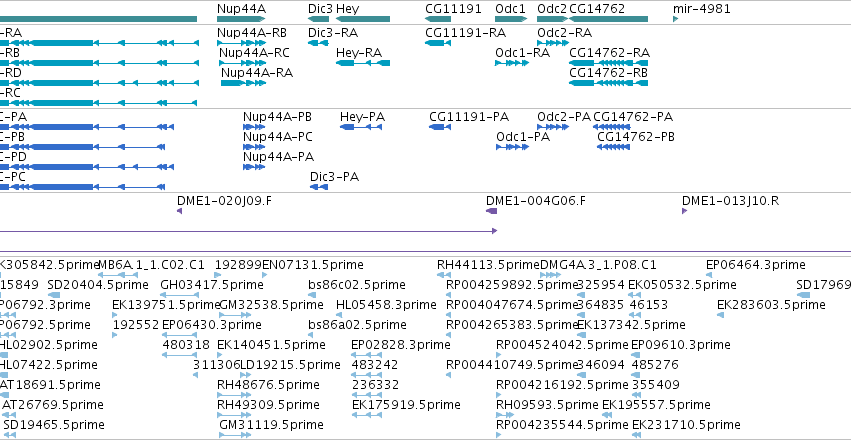Select protein CG14762-PA
The image size is (851, 440).
(612, 127)
